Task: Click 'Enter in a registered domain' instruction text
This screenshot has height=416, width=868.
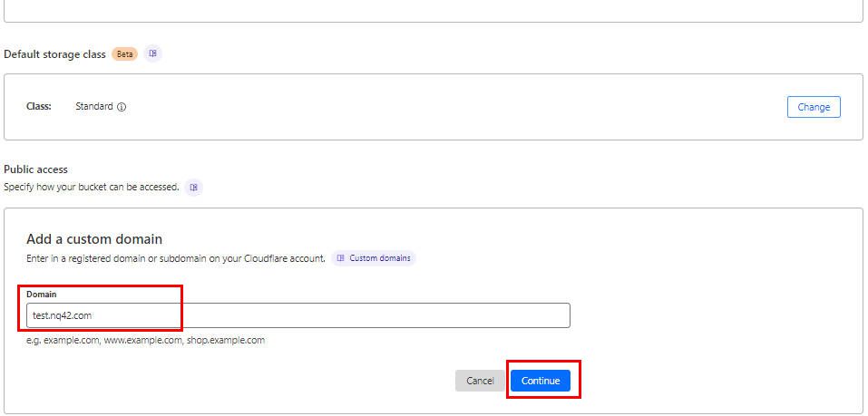Action: 175,258
